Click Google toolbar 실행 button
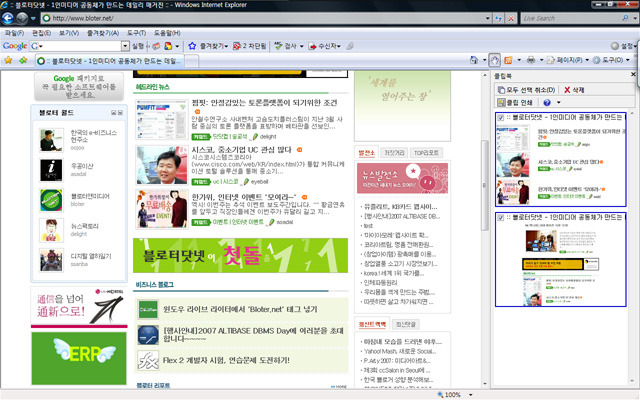This screenshot has width=640, height=400. [138, 46]
